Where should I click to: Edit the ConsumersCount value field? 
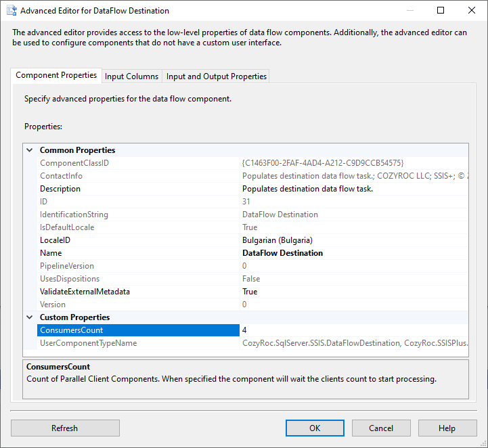[x=352, y=330]
